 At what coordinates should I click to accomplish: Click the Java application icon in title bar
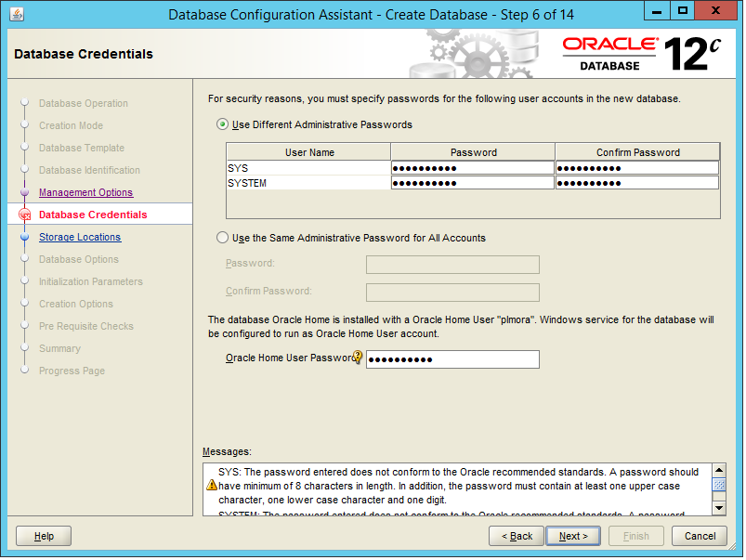[x=17, y=14]
